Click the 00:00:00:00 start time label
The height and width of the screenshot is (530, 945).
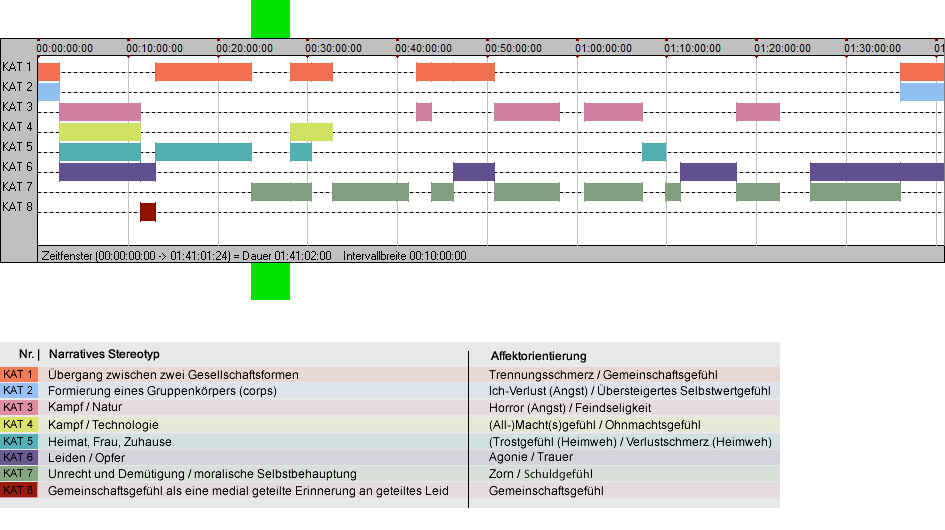pyautogui.click(x=64, y=48)
